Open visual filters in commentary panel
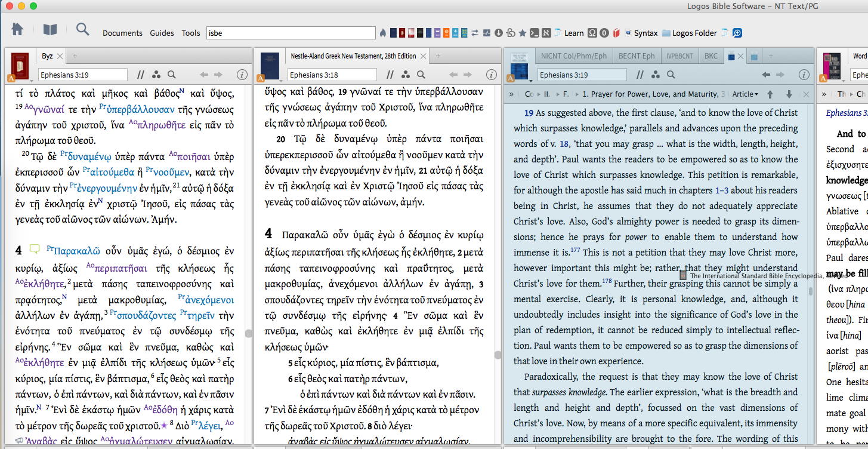 click(x=656, y=75)
